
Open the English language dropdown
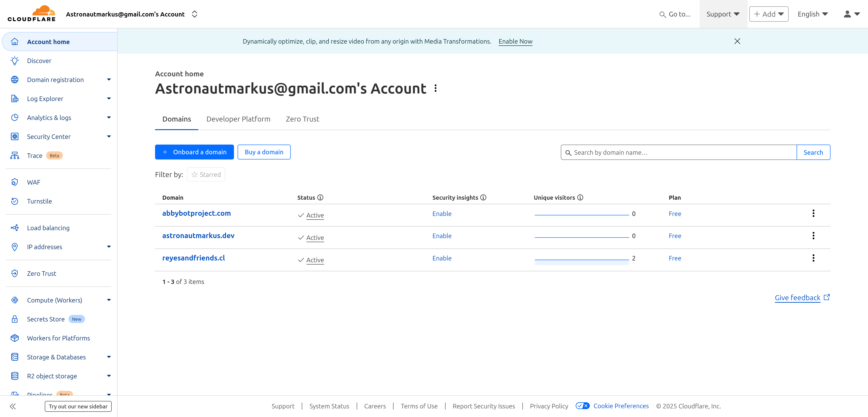[812, 14]
